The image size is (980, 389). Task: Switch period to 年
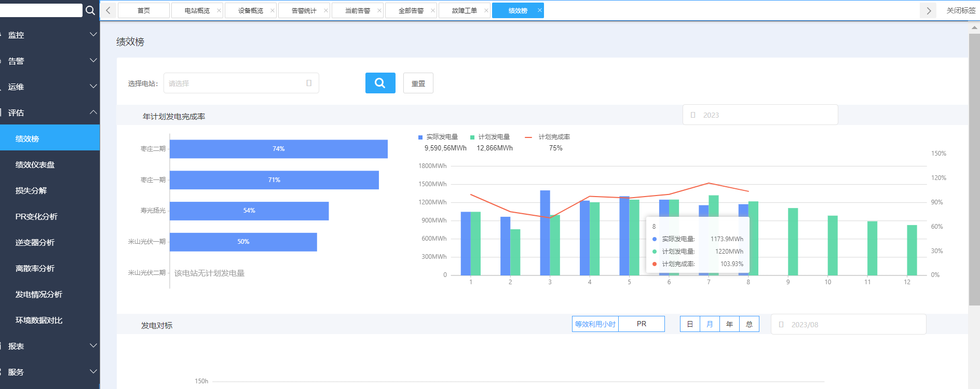(x=729, y=324)
